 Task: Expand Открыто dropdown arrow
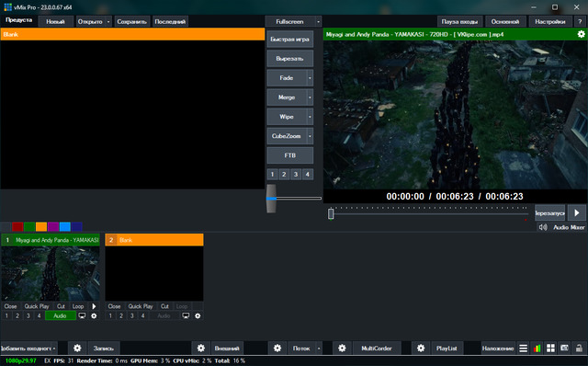tap(108, 21)
